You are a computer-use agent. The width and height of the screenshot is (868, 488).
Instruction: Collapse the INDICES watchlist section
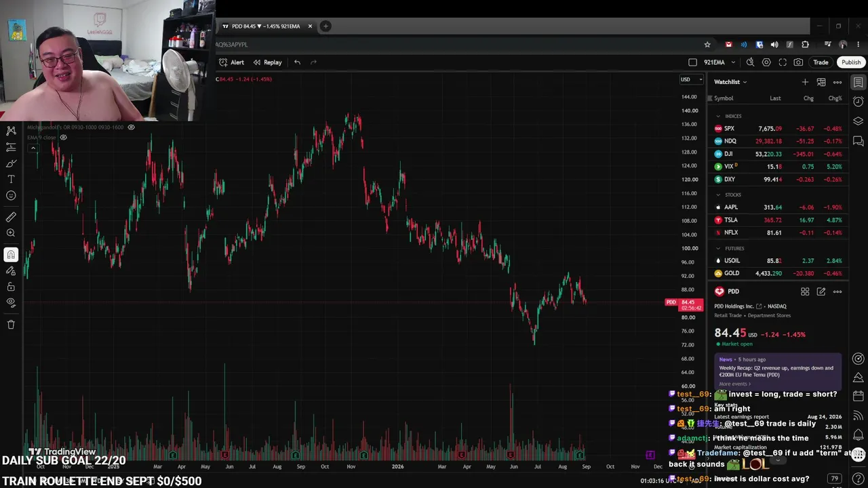point(718,116)
